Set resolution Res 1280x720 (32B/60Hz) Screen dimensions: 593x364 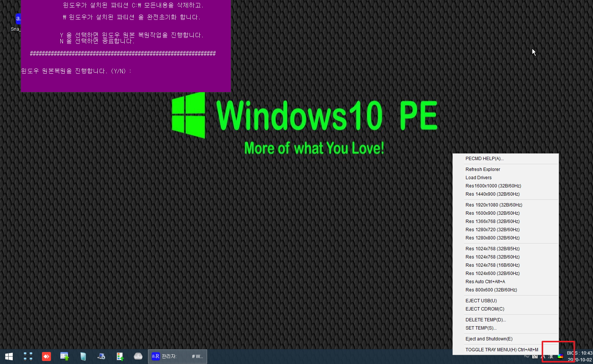pyautogui.click(x=506, y=230)
